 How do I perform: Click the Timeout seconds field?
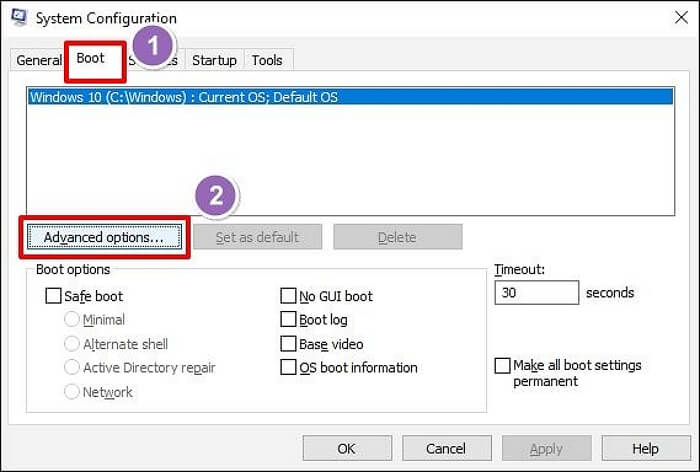click(536, 293)
